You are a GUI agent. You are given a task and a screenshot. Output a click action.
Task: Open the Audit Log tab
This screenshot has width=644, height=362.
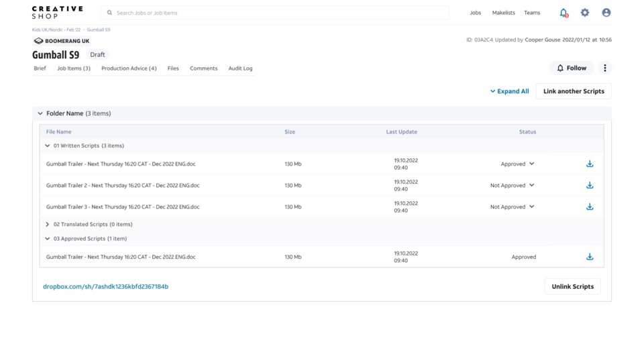click(x=240, y=68)
